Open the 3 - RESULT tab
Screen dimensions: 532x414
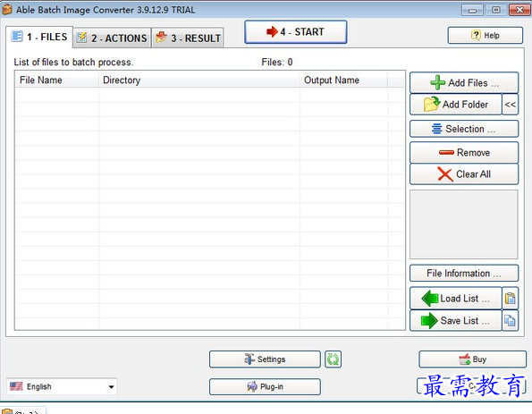[188, 38]
